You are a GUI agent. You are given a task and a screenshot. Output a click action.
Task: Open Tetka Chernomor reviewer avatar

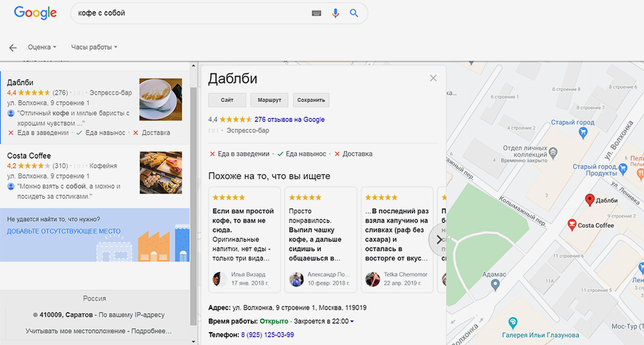(x=372, y=279)
